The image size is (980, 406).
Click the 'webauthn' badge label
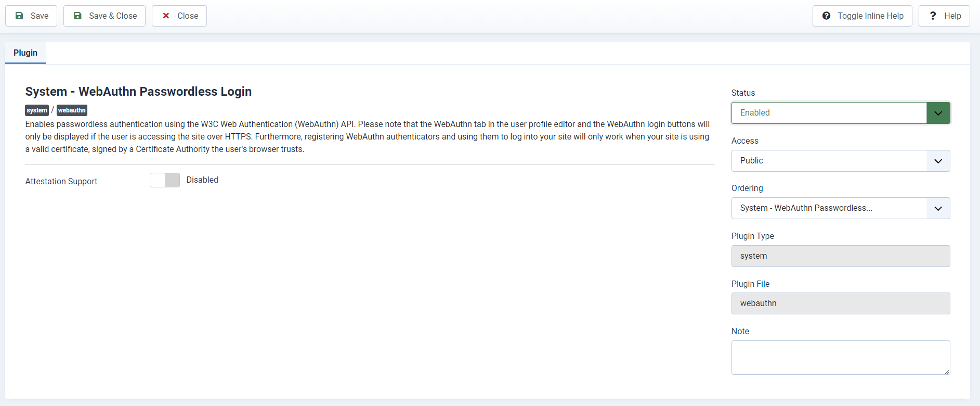[x=72, y=110]
